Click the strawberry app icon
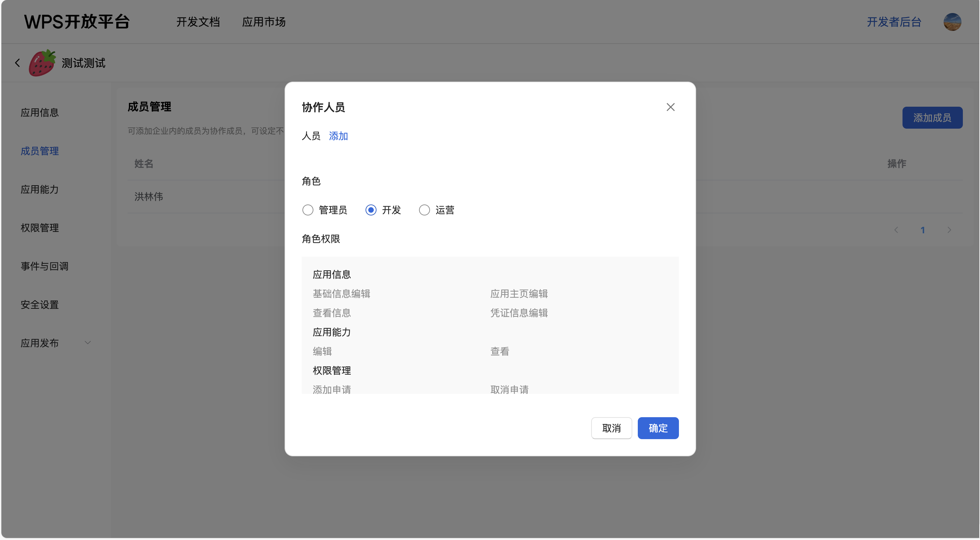The width and height of the screenshot is (980, 540). 42,63
